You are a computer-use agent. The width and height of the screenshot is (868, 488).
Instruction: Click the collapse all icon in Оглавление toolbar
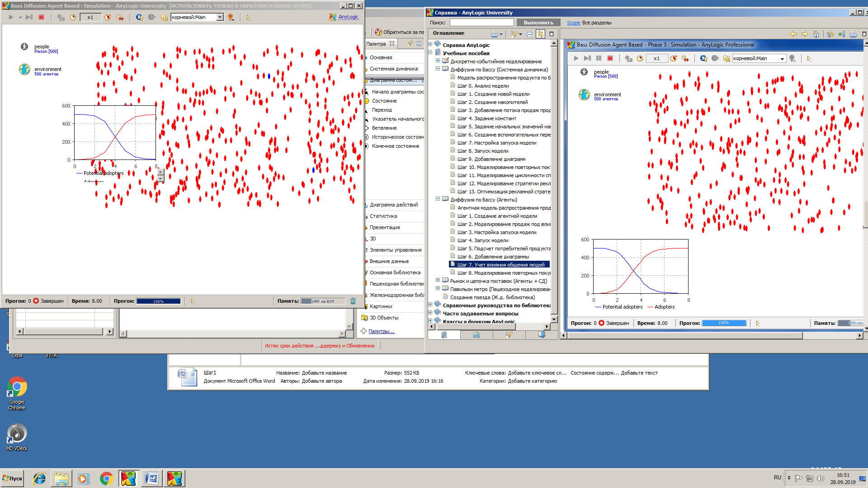point(529,34)
